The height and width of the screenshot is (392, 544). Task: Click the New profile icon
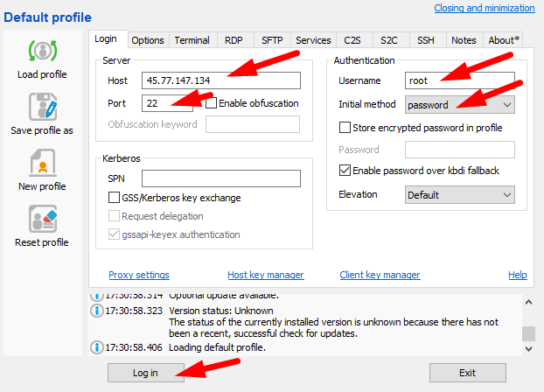(42, 163)
